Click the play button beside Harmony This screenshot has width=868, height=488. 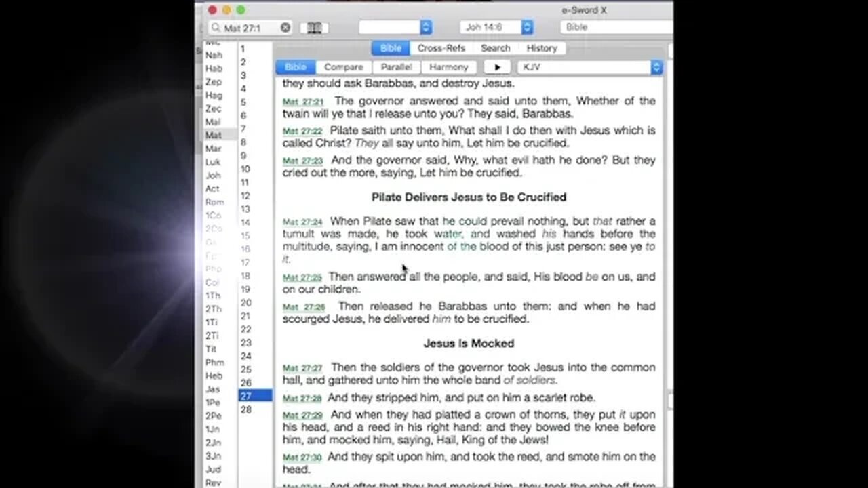click(x=497, y=67)
